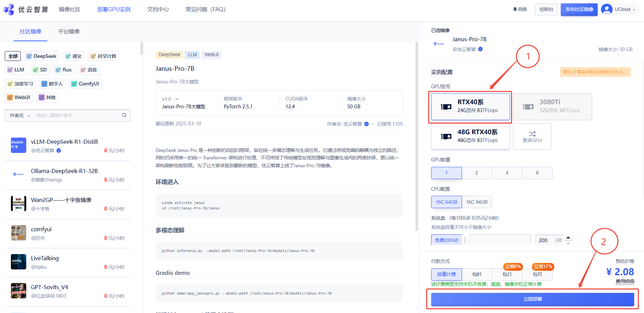Select 按量计费 payment method
This screenshot has width=644, height=313.
coord(447,274)
